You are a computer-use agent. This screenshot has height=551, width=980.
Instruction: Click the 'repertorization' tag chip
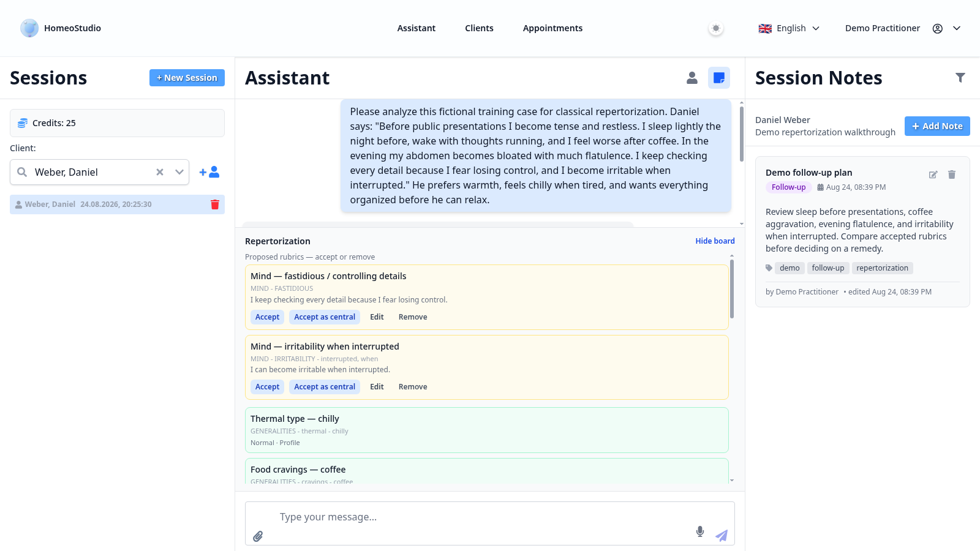(882, 268)
